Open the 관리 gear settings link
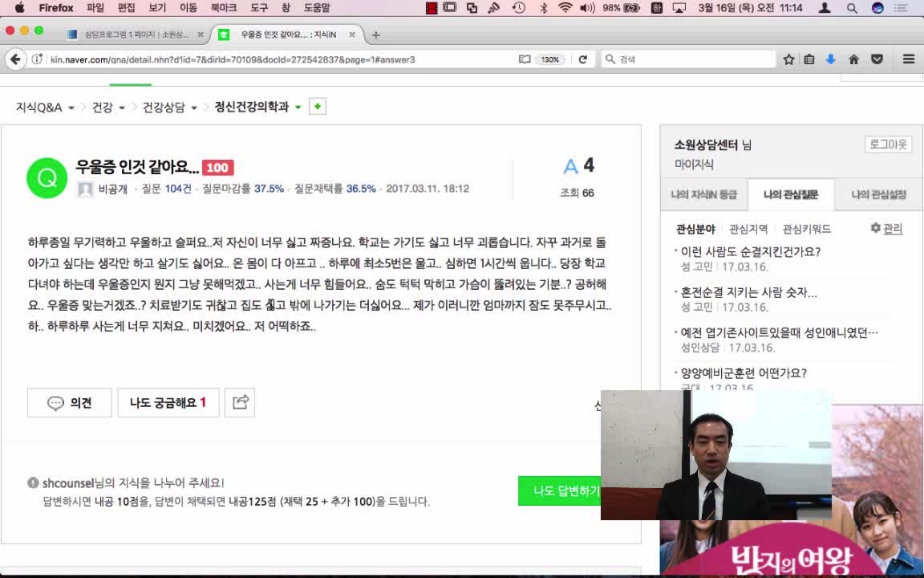 [x=886, y=229]
